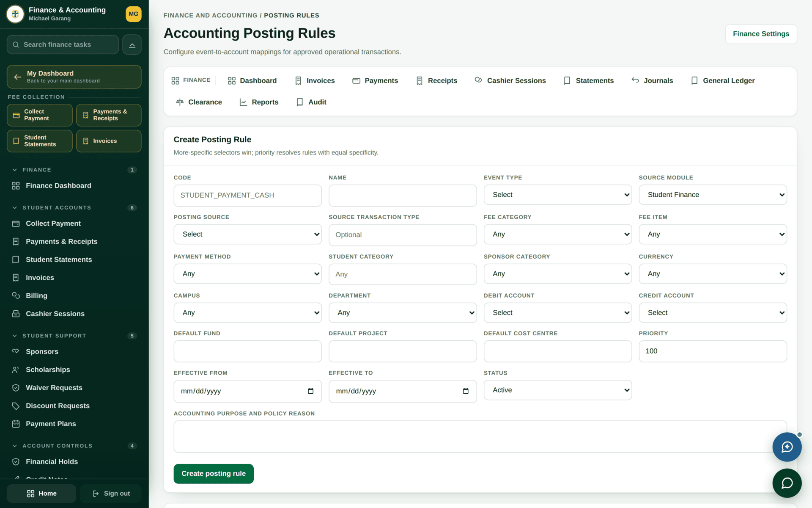
Task: Open the Posting Source dropdown
Action: coord(247,234)
